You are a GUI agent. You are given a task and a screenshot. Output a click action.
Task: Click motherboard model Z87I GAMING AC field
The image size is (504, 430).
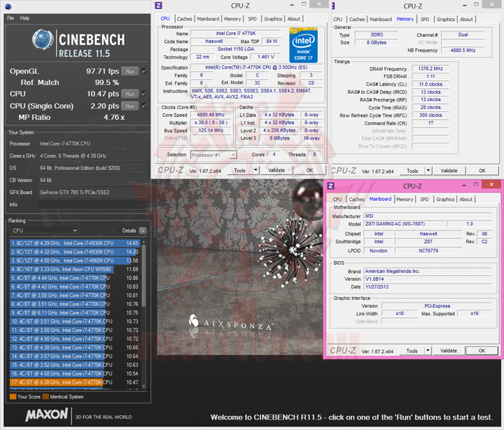coord(405,223)
